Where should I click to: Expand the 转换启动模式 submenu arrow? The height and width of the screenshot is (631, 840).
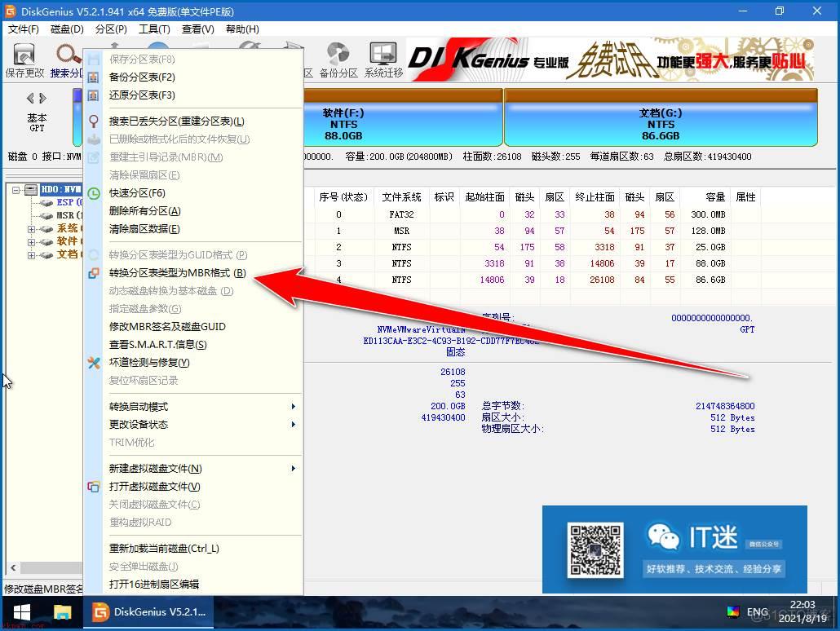tap(293, 407)
